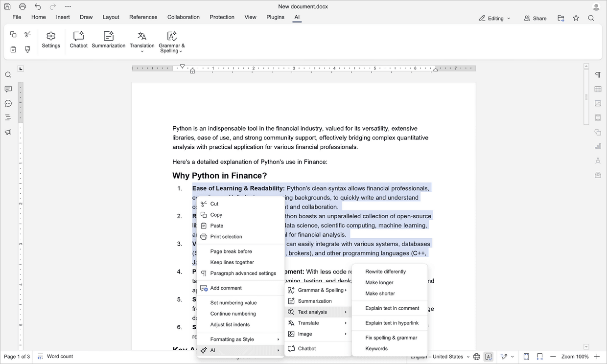Mark document as favorite with star icon

[x=576, y=18]
